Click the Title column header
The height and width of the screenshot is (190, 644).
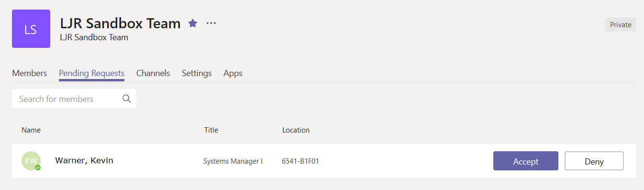point(211,130)
